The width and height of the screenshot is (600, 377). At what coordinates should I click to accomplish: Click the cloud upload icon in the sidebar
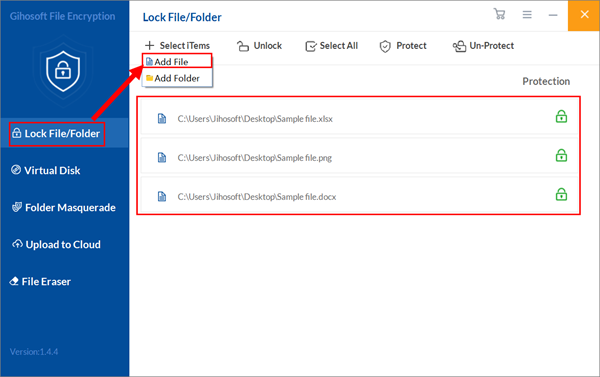[17, 244]
